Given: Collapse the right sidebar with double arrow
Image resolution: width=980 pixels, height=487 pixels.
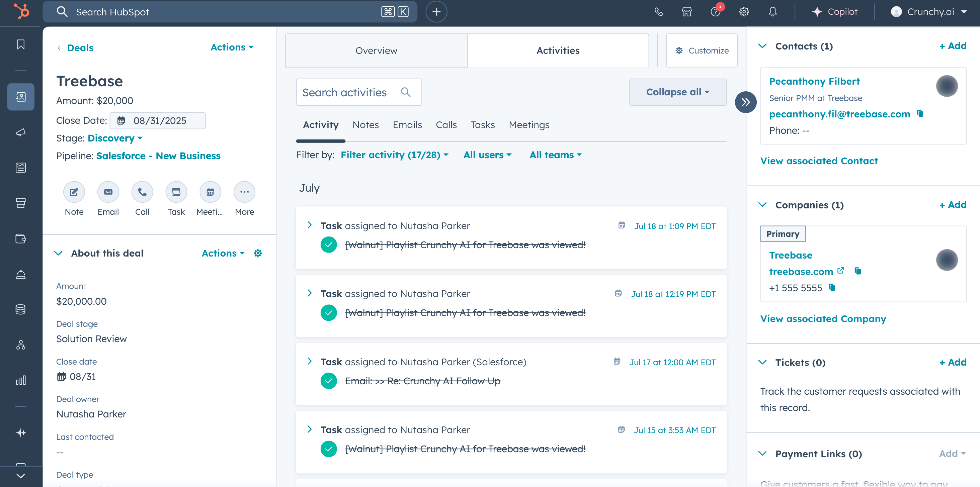Looking at the screenshot, I should [746, 102].
